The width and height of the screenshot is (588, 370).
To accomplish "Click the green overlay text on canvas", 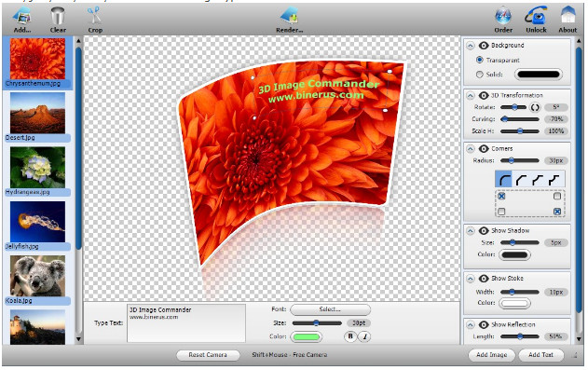I will pyautogui.click(x=318, y=90).
